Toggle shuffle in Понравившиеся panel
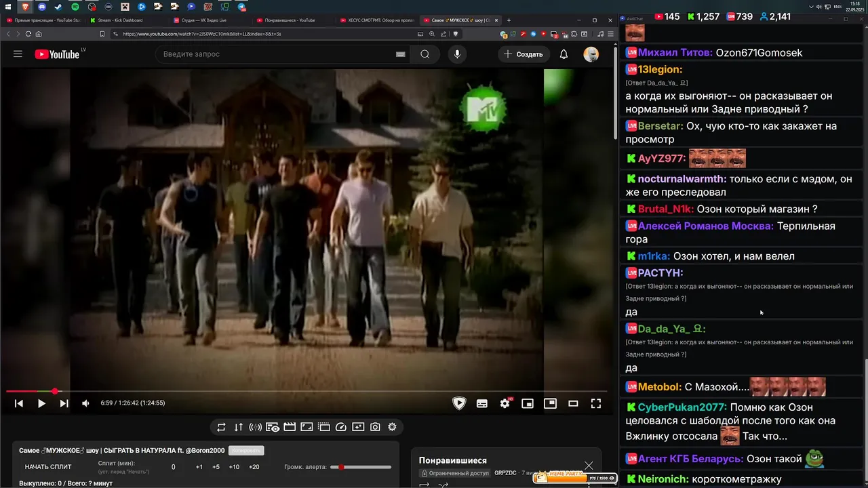This screenshot has height=488, width=868. [443, 485]
